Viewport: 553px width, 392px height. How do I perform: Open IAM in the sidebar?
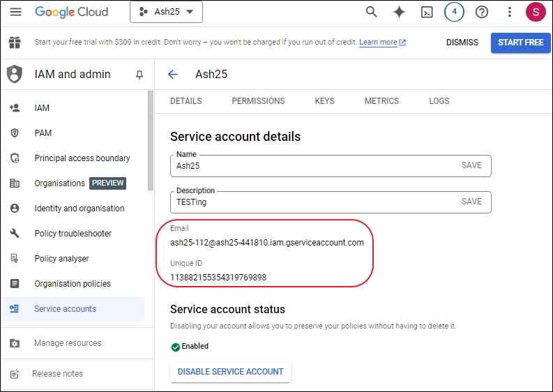(x=42, y=108)
